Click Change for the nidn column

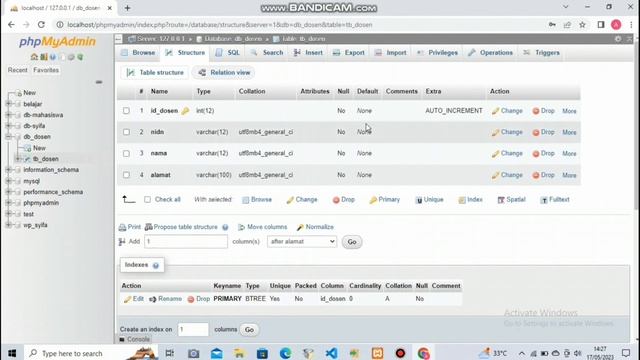(507, 132)
